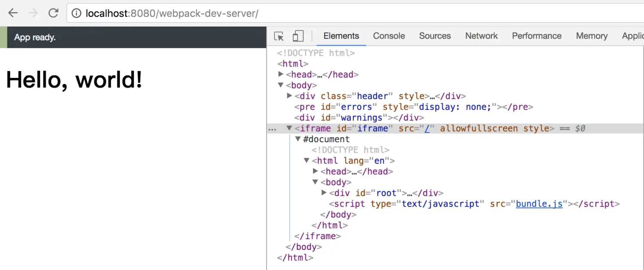This screenshot has height=270, width=644.
Task: Select the top-level <html> tag line
Action: coord(293,64)
